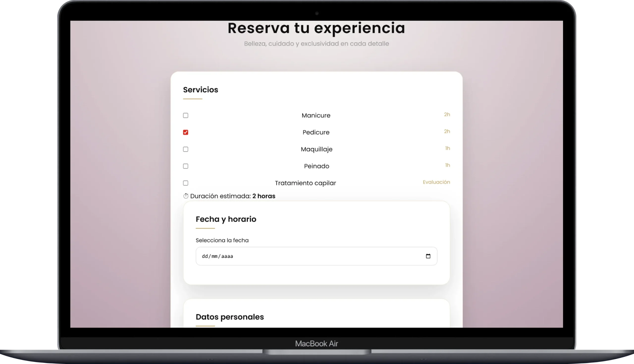Viewport: 634px width, 364px height.
Task: Select the Selecciona la fecha label
Action: pos(222,240)
